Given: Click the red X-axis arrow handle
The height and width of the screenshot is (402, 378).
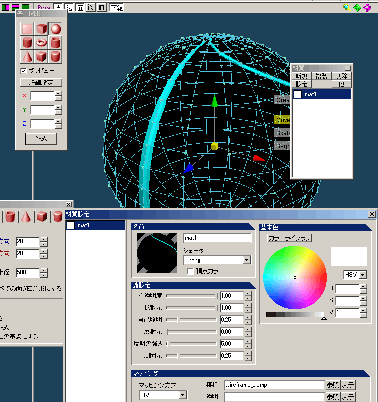Looking at the screenshot, I should point(259,158).
